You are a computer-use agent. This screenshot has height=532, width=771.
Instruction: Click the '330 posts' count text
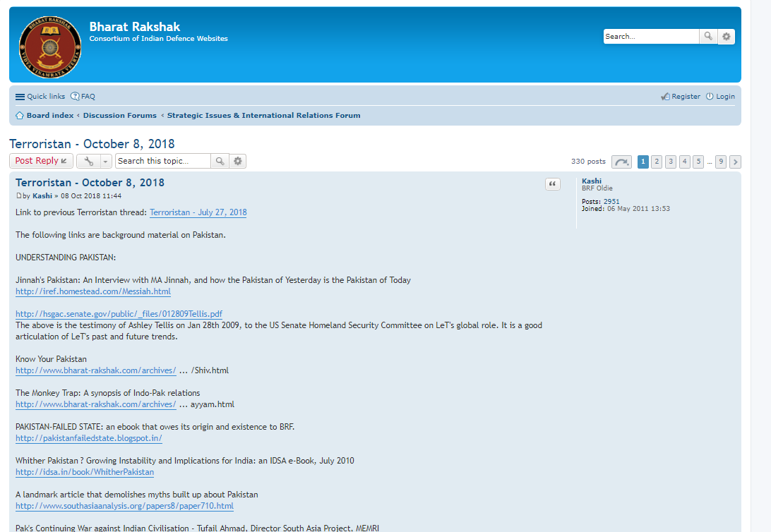tap(589, 161)
